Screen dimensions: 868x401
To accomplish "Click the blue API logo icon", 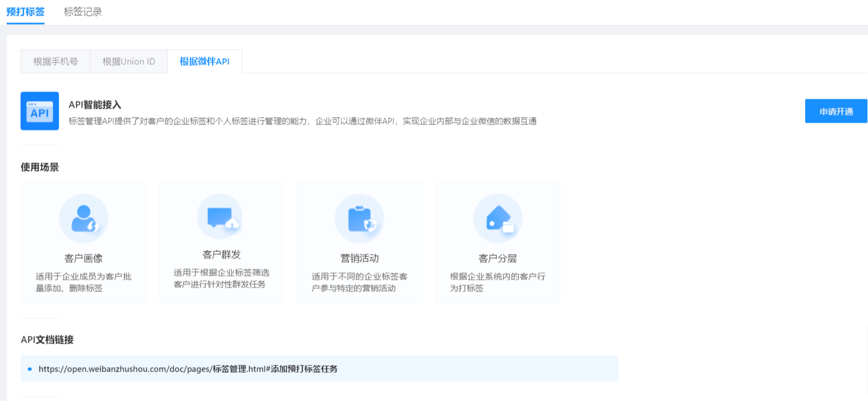I will click(x=39, y=111).
